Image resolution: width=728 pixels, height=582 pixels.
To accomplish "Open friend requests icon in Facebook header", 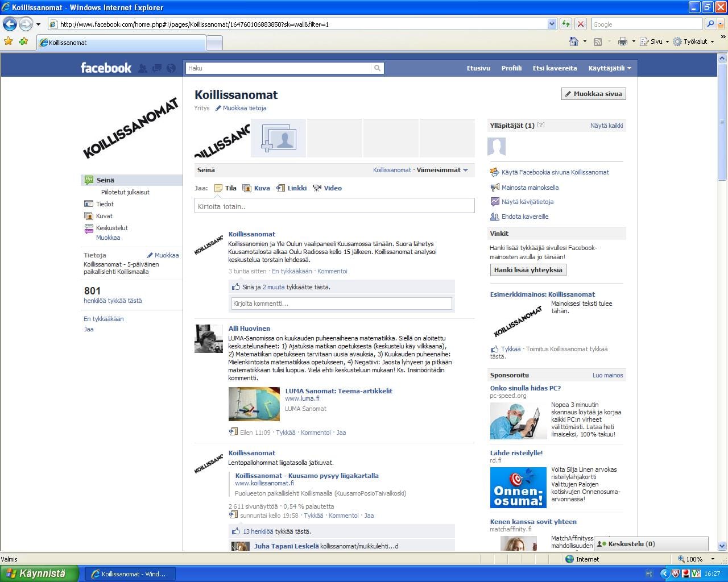I will pos(143,68).
